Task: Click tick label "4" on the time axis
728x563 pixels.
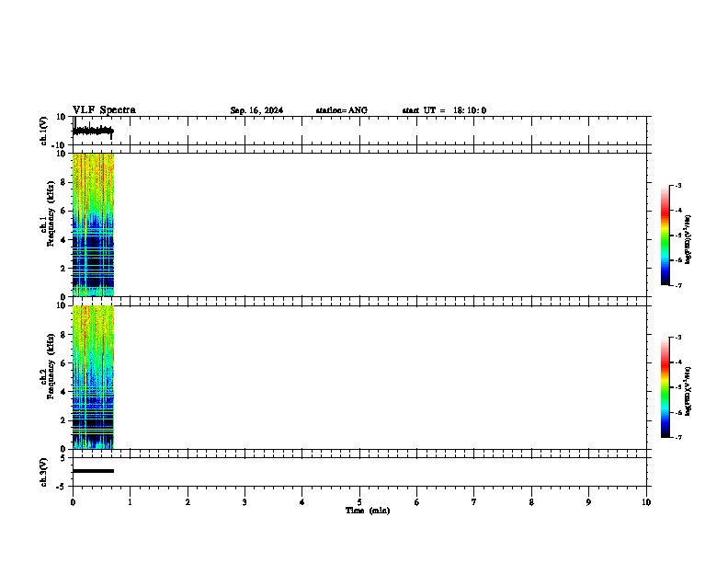Action: click(x=302, y=502)
